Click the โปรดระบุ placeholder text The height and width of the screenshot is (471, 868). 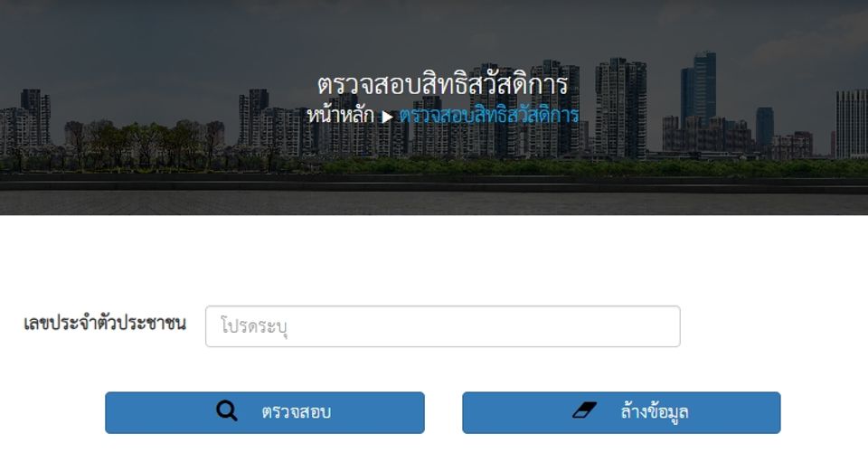[x=254, y=326]
